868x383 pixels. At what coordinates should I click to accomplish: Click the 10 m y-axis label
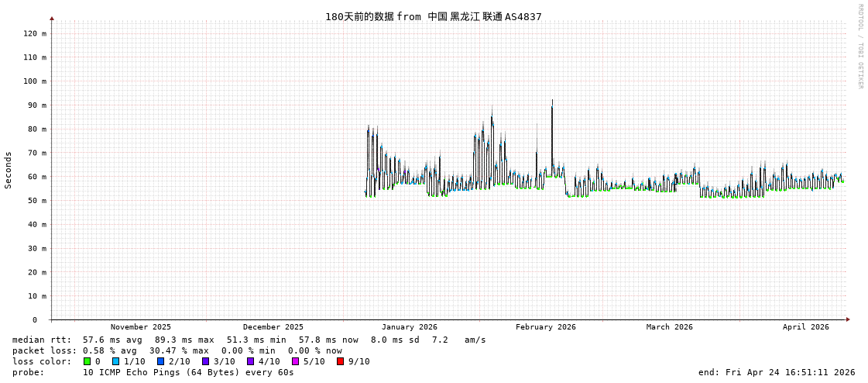(x=37, y=295)
